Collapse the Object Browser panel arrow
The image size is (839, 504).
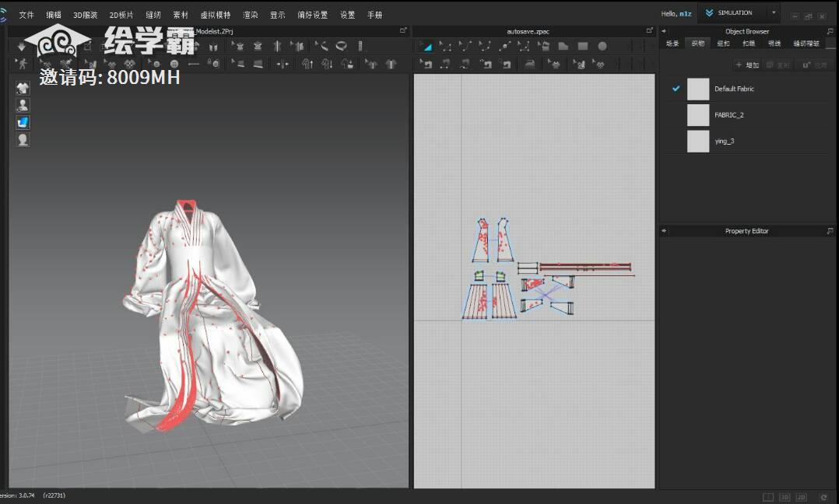664,32
